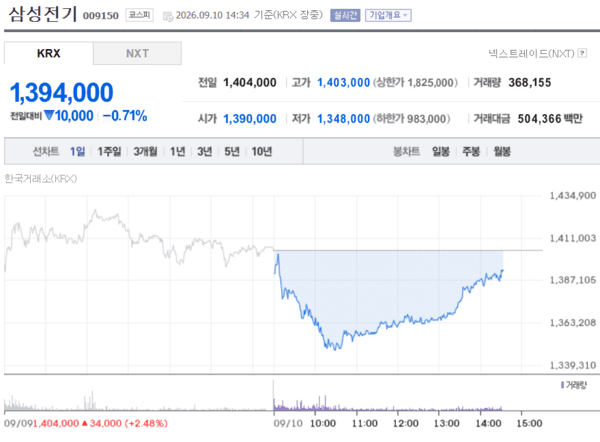Click the 11:00 time axis label
Viewport: 600px width, 442px height.
click(x=364, y=423)
